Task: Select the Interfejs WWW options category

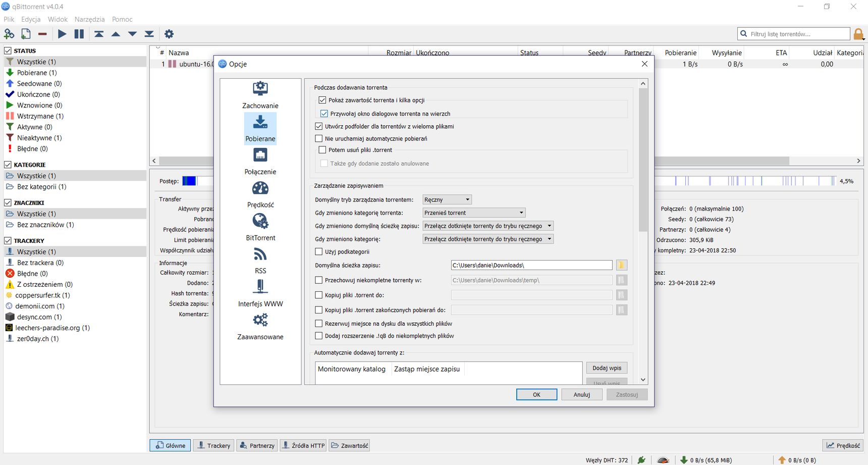Action: pyautogui.click(x=260, y=293)
